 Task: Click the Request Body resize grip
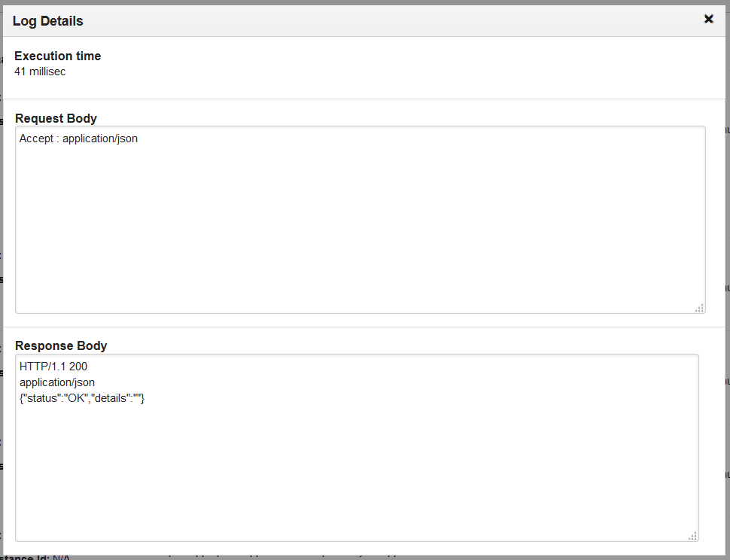tap(699, 307)
